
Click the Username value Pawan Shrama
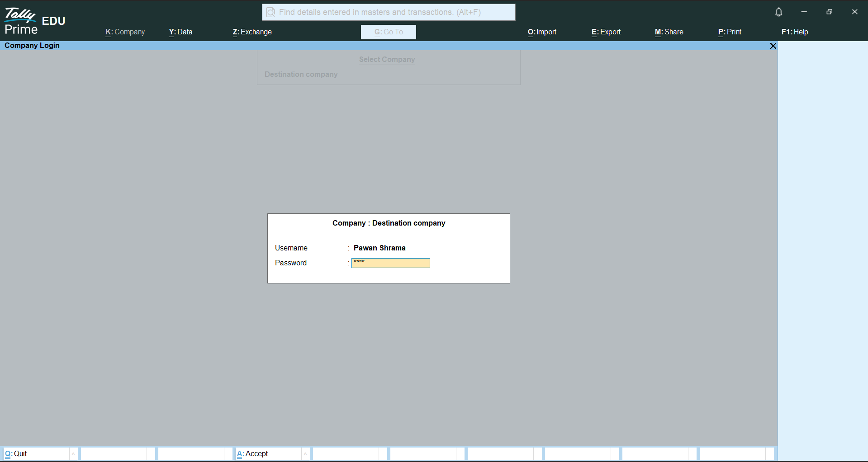pos(379,248)
